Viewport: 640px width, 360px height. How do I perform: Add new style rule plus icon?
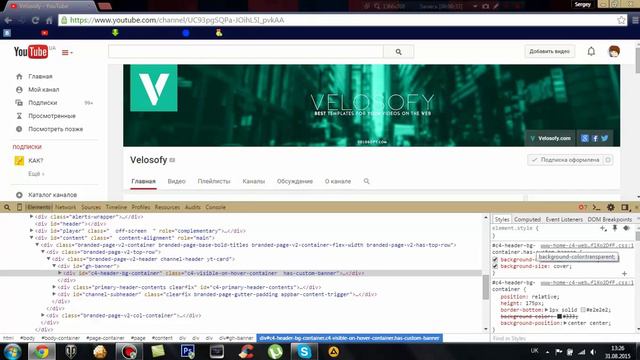pyautogui.click(x=603, y=229)
